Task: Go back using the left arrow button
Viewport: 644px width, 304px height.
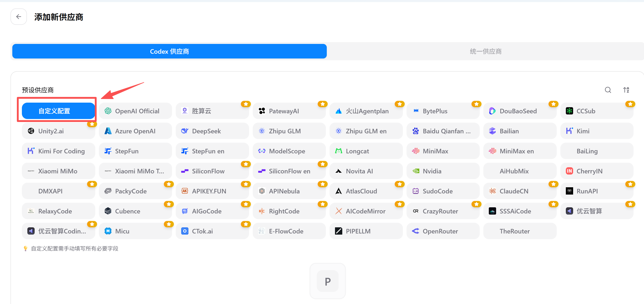Action: pyautogui.click(x=18, y=17)
